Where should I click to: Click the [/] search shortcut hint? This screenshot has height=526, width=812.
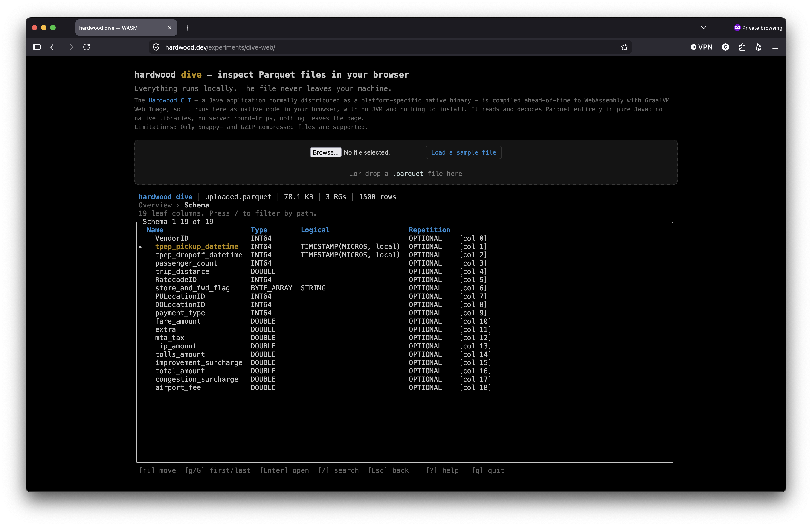click(x=338, y=471)
